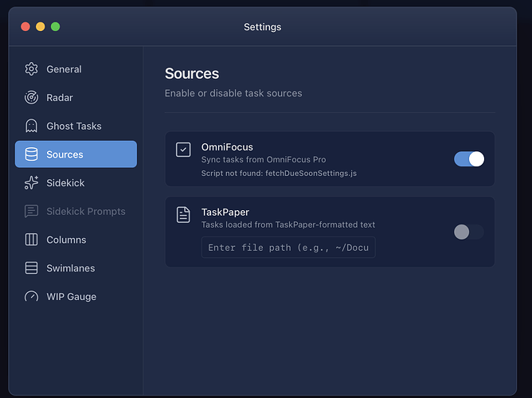Screen dimensions: 532x398
Task: Select the Swimlanes rows icon
Action: [x=31, y=268]
